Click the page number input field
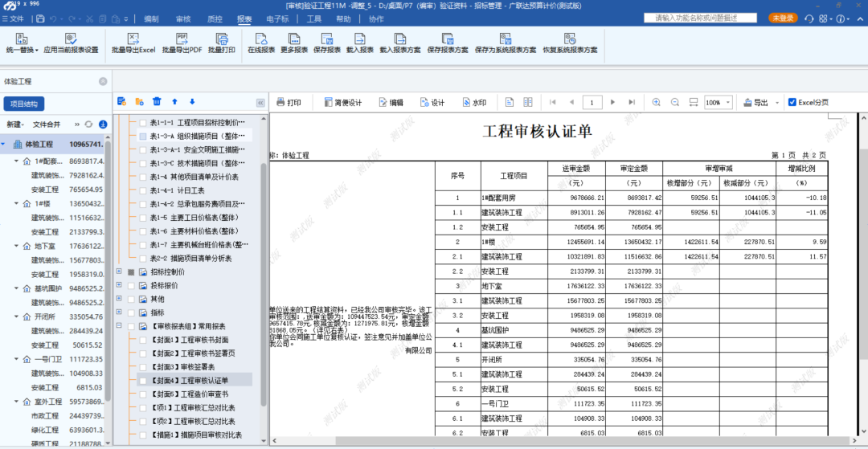Viewport: 868px width, 449px height. point(592,102)
